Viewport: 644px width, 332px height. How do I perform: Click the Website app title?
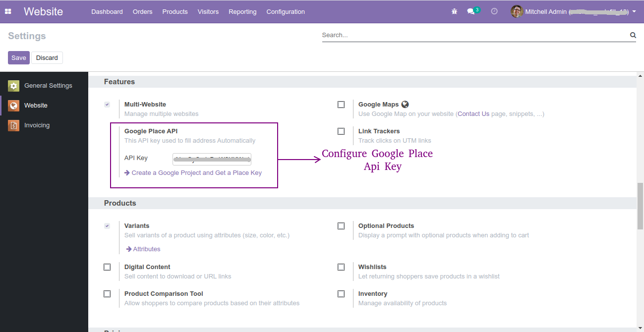(x=44, y=11)
